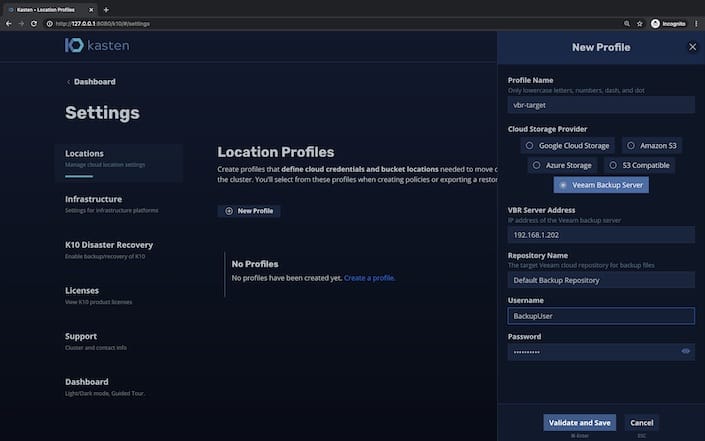
Task: Close the New Profile panel
Action: click(692, 46)
